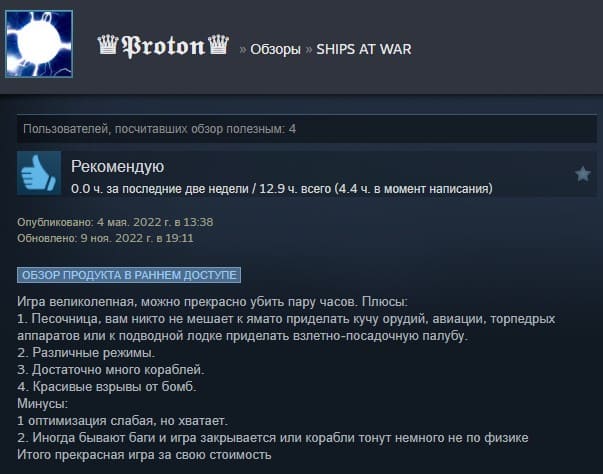Click the Обновлено 9 ноя. 2022 date
The height and width of the screenshot is (474, 603).
point(105,238)
